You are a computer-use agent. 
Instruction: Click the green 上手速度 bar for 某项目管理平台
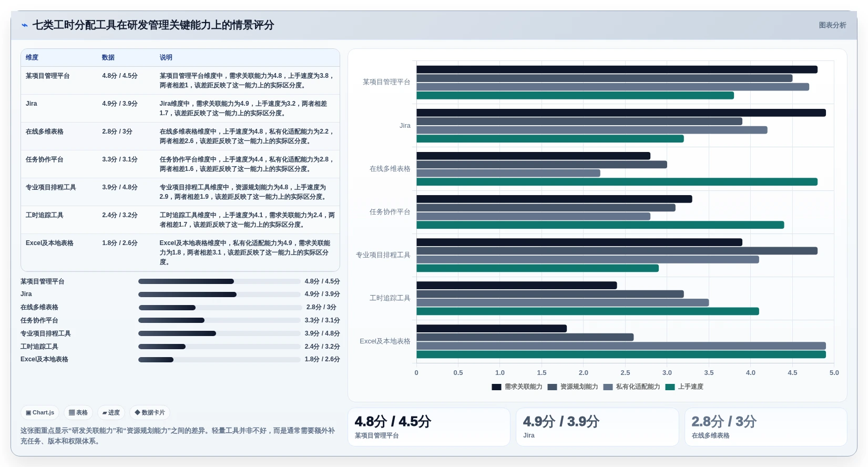(x=575, y=96)
